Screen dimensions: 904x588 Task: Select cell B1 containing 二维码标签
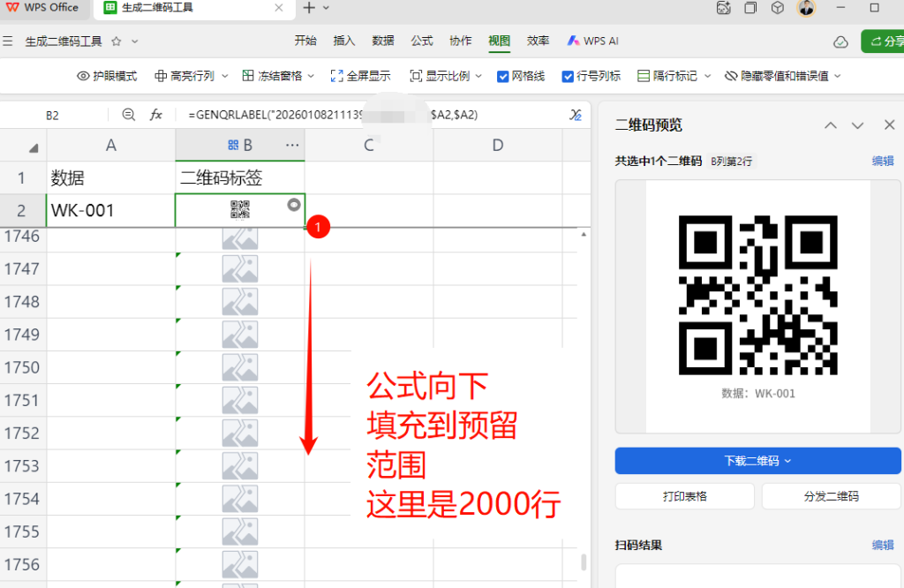pos(240,177)
